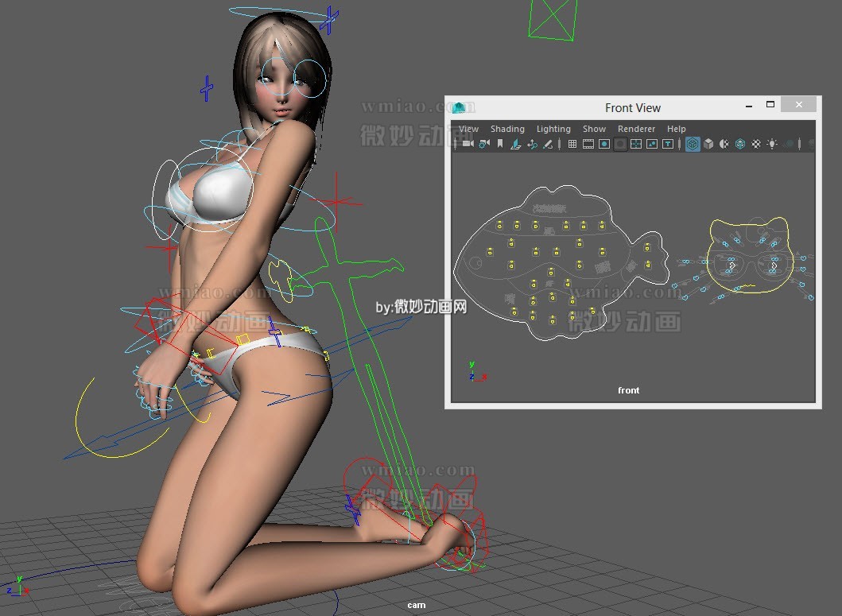Image resolution: width=842 pixels, height=616 pixels.
Task: Click the axis orientation gizmo in Front View
Action: click(x=473, y=373)
